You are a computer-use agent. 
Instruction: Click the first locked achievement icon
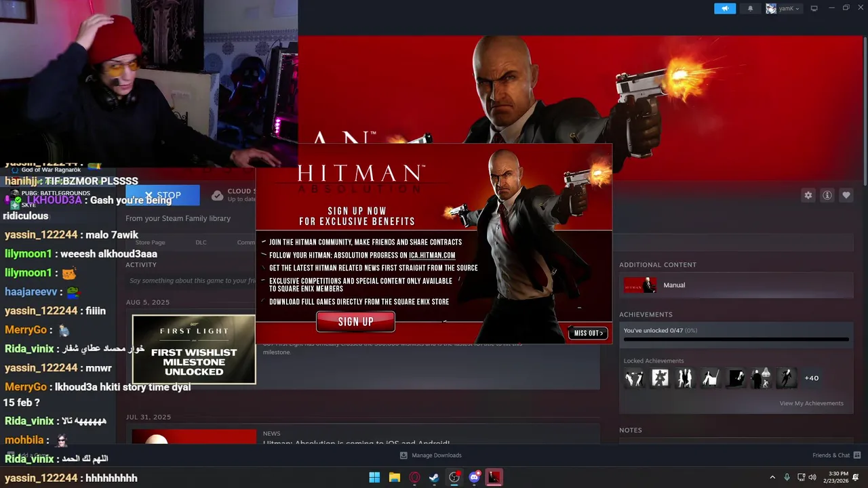634,378
